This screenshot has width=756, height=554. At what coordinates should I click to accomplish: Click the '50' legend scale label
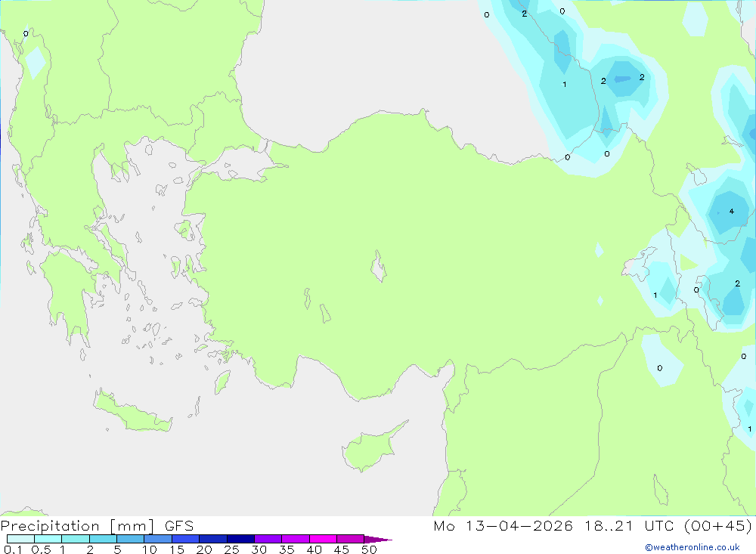click(369, 549)
